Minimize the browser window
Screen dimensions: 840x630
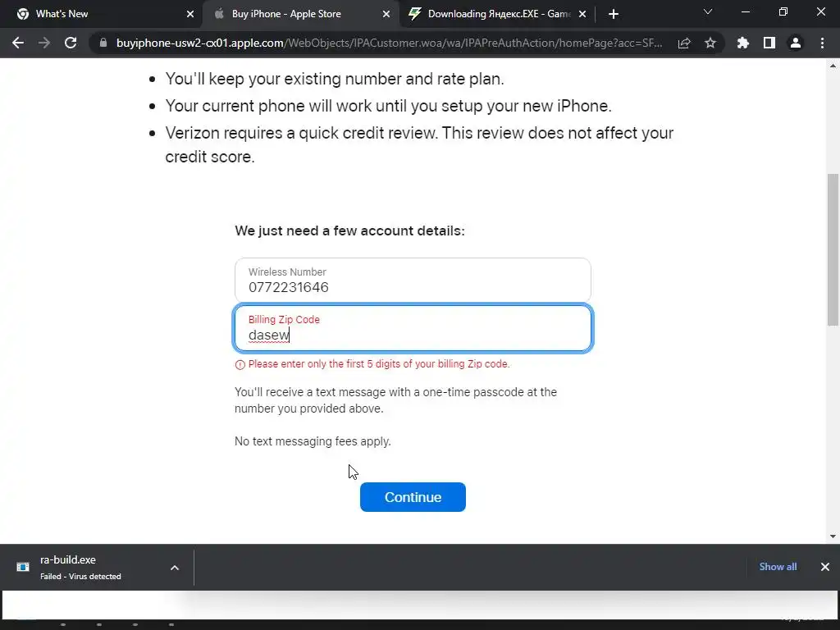(x=745, y=11)
